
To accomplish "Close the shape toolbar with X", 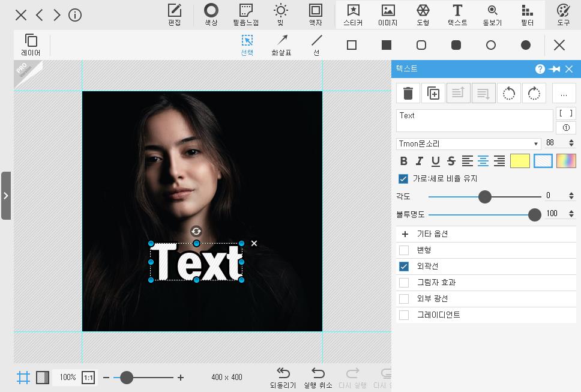I will click(x=559, y=45).
